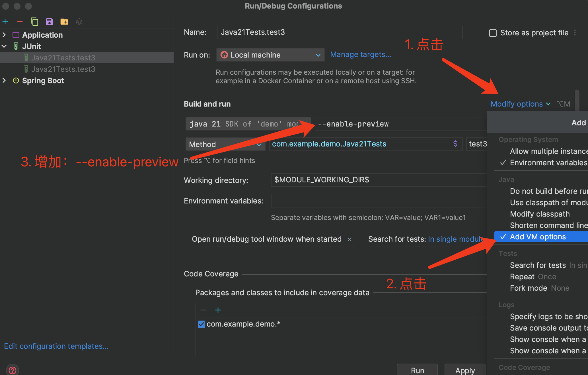The image size is (588, 375).
Task: Sort configurations alphabetically
Action: pos(79,21)
